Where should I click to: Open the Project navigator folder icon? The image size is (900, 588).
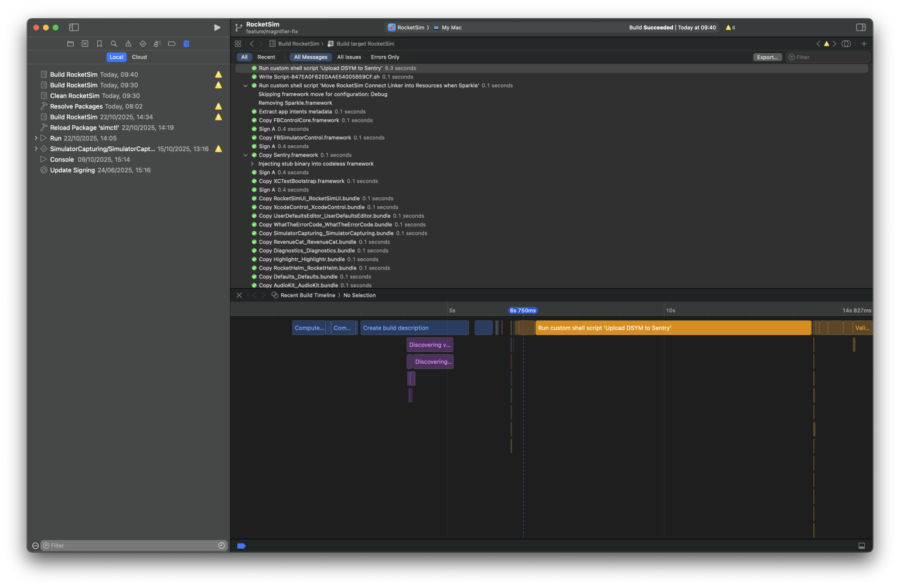tap(70, 43)
